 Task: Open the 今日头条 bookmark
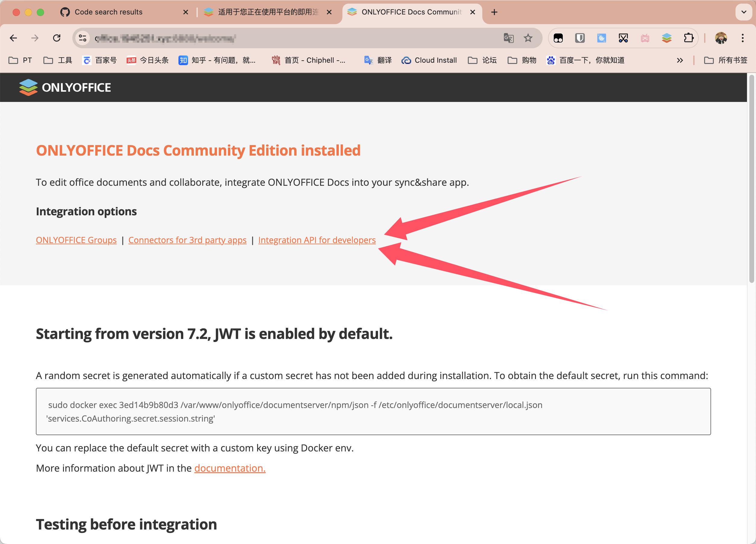pyautogui.click(x=147, y=60)
